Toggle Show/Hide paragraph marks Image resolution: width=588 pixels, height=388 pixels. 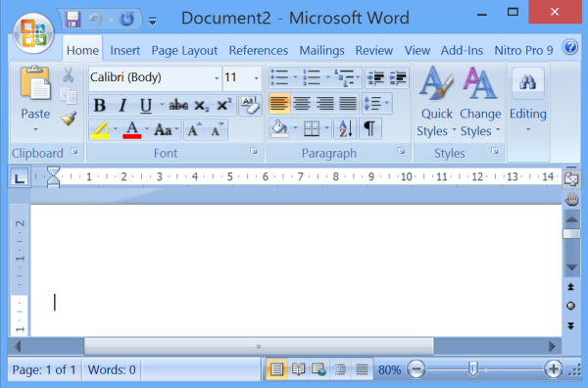pos(369,128)
